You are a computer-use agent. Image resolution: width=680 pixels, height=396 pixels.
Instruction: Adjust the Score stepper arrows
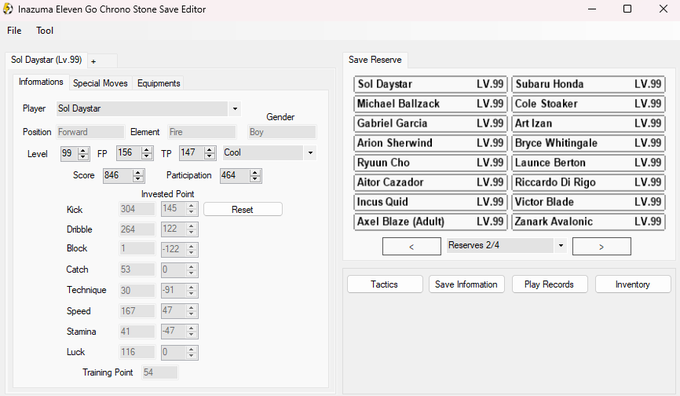pos(138,176)
